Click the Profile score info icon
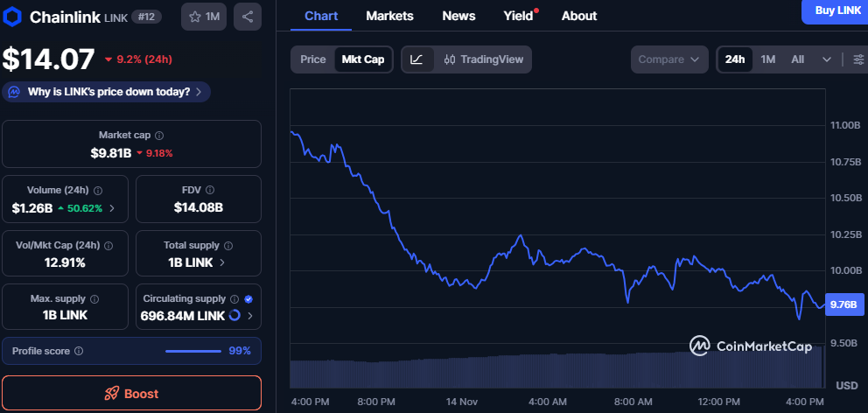868x413 pixels. 79,351
